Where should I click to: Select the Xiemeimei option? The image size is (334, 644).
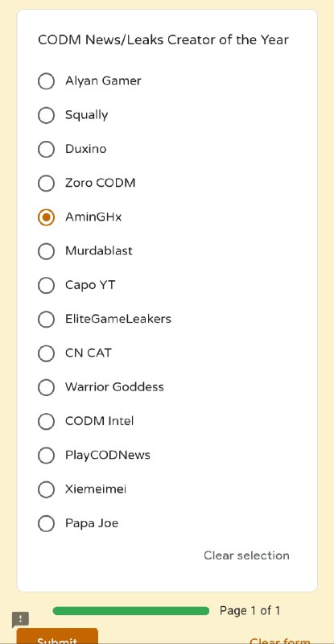tap(46, 489)
